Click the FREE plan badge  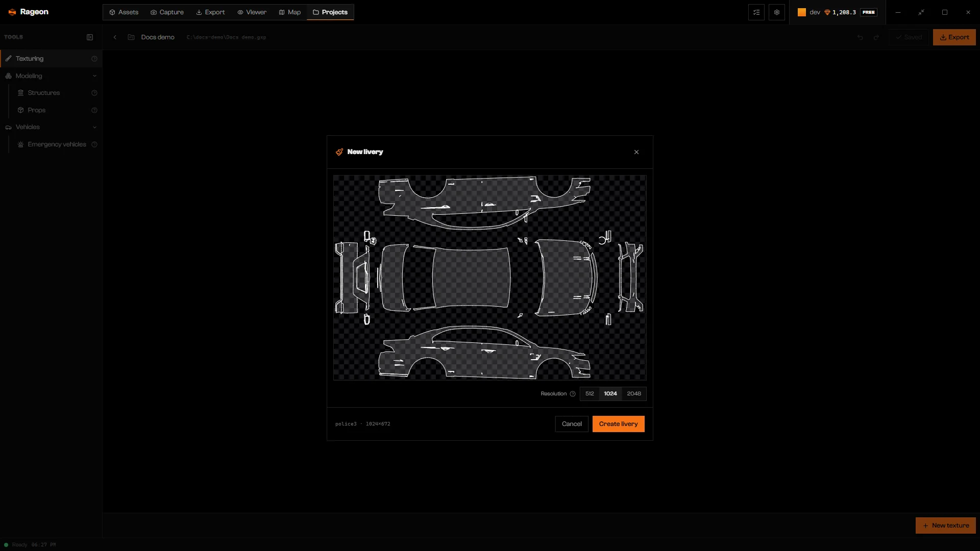tap(869, 12)
